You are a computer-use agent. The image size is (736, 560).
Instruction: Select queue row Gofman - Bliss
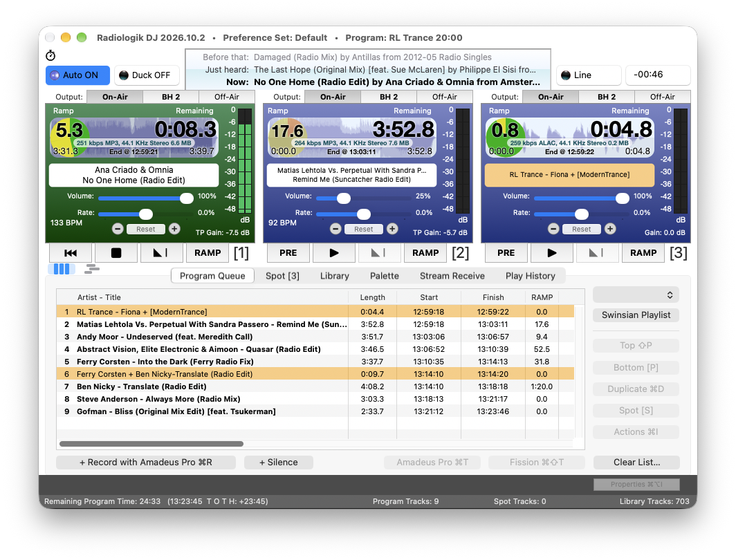pos(315,411)
